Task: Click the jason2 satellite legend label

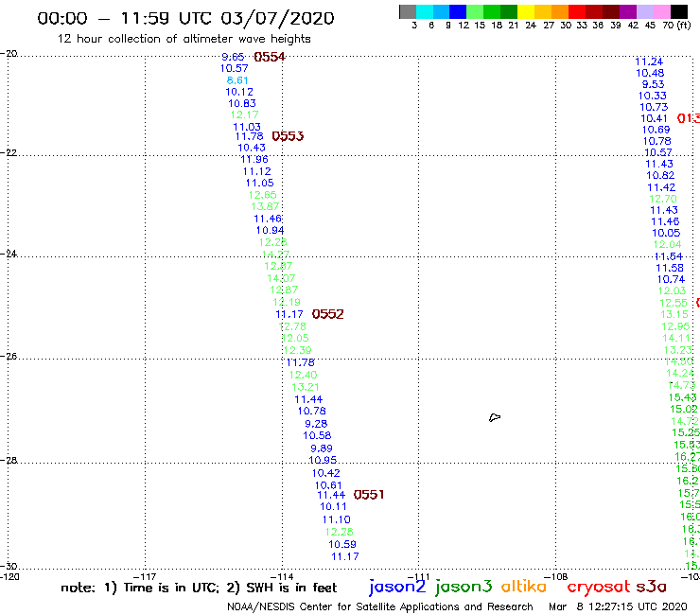Action: coord(397,587)
